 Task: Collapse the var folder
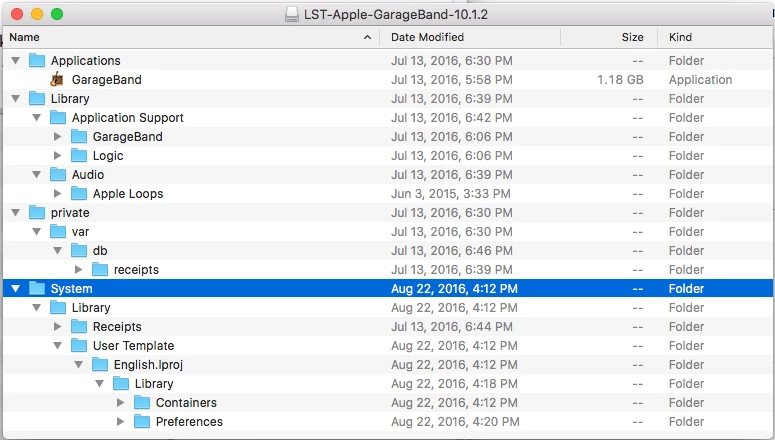37,231
